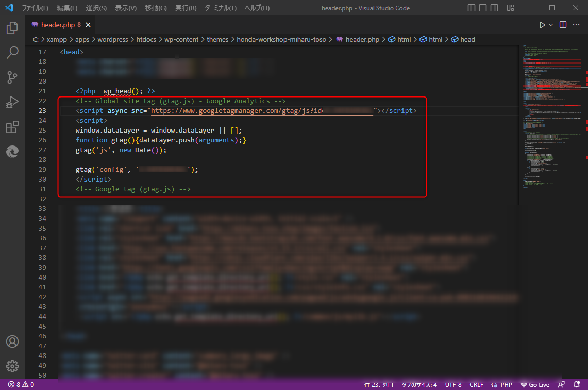588x390 pixels.
Task: Click the htdocs breadcrumb segment
Action: 146,39
